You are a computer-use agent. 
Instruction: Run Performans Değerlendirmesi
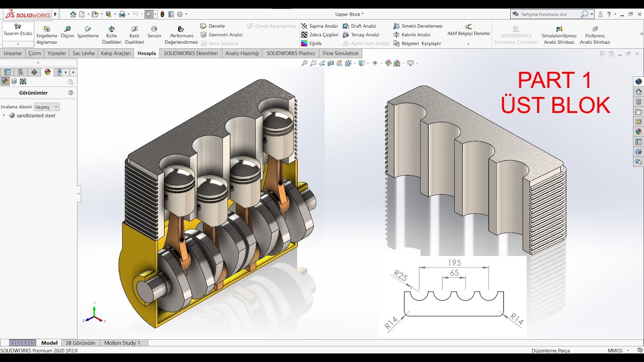click(182, 35)
